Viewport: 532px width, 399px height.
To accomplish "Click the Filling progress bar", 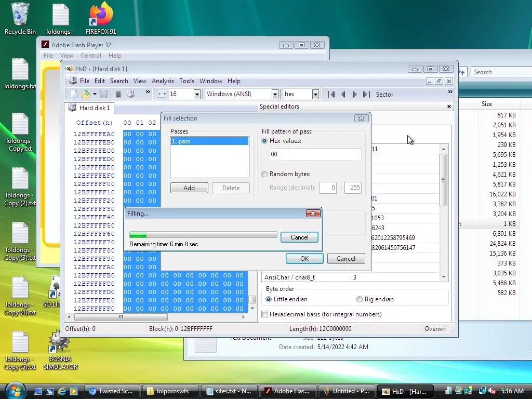I will [203, 235].
